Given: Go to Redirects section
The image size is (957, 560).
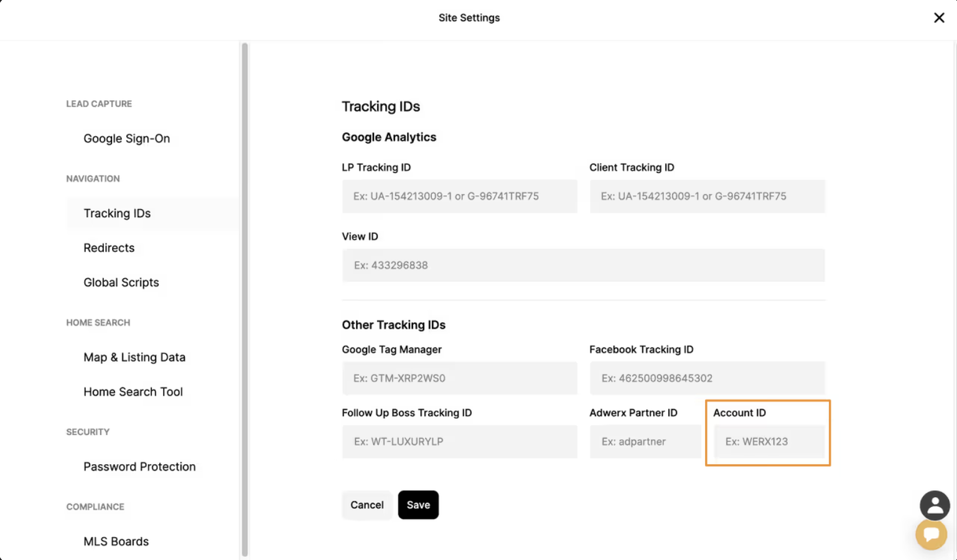Looking at the screenshot, I should coord(109,248).
